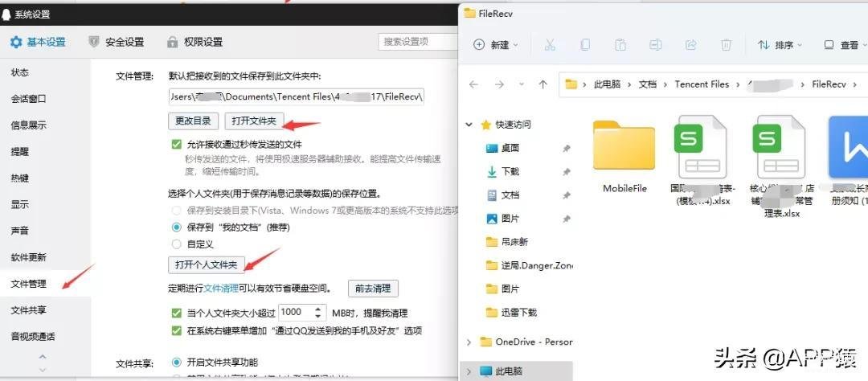Viewport: 868px width, 381px height.
Task: Click the Forward arrow in Explorer
Action: click(x=499, y=84)
